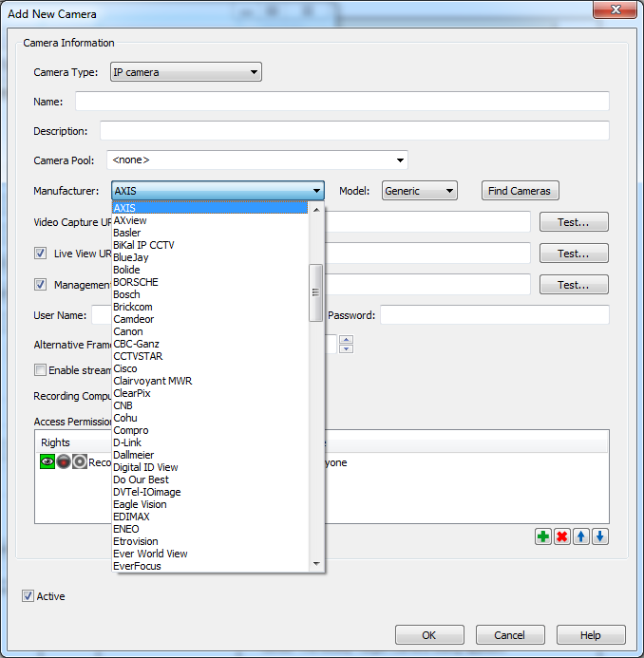Pick Canon in the manufacturer list
This screenshot has width=644, height=658.
210,331
